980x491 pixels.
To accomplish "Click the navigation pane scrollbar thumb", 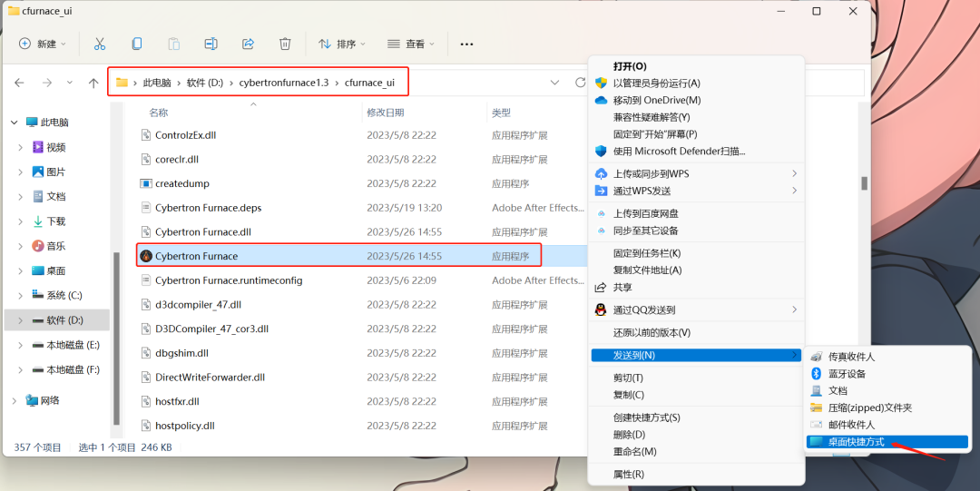I will [115, 339].
